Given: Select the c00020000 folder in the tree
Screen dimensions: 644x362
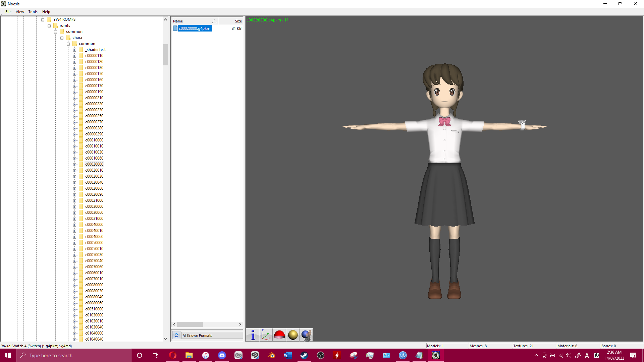Looking at the screenshot, I should pos(94,164).
